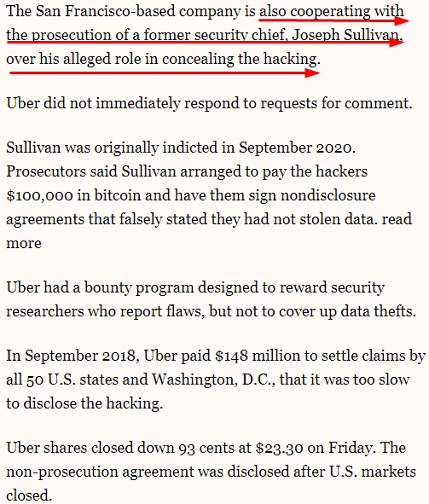Click 'Washington, D.C.' in the paragraph

[214, 379]
